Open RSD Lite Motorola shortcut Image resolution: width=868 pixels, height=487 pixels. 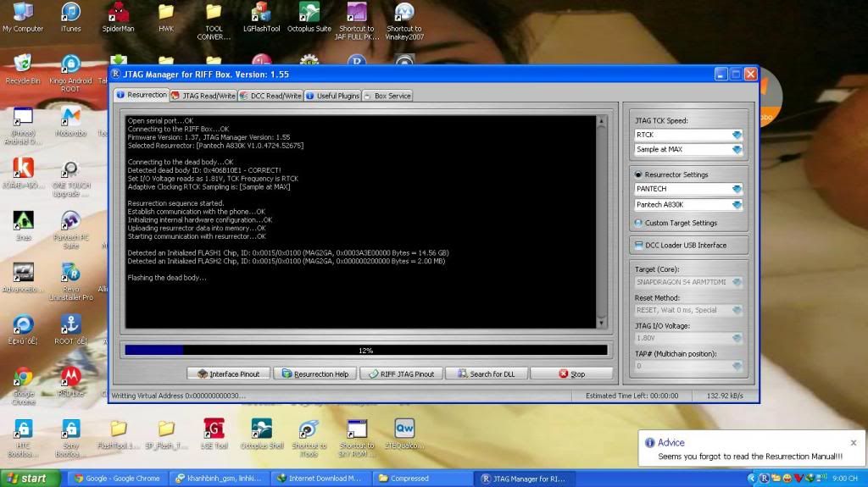(70, 382)
